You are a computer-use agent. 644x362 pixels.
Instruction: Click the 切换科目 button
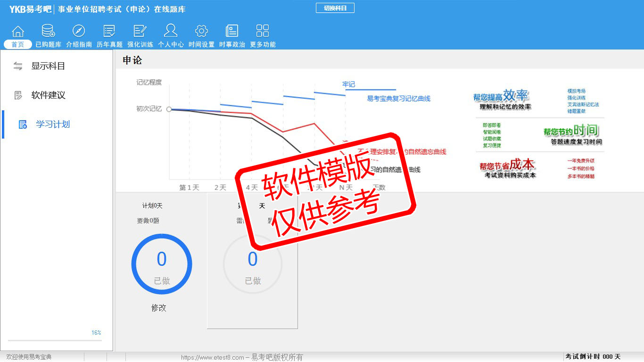pos(335,8)
